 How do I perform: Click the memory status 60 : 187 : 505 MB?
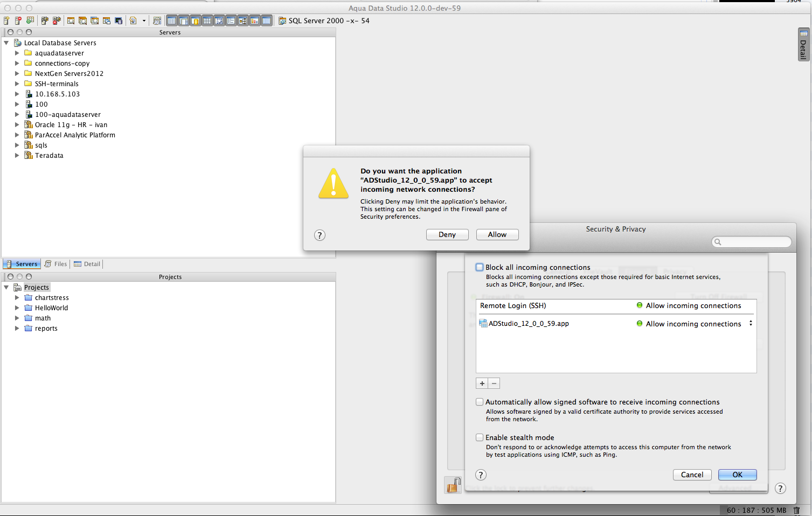tap(757, 510)
